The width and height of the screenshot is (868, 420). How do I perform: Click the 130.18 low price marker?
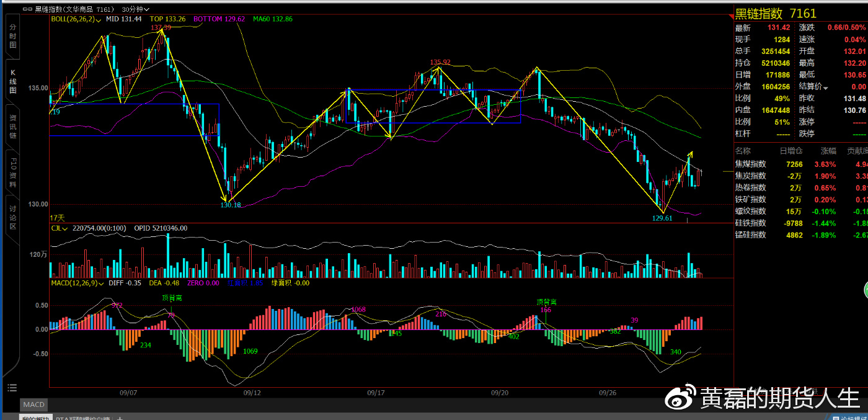[231, 205]
